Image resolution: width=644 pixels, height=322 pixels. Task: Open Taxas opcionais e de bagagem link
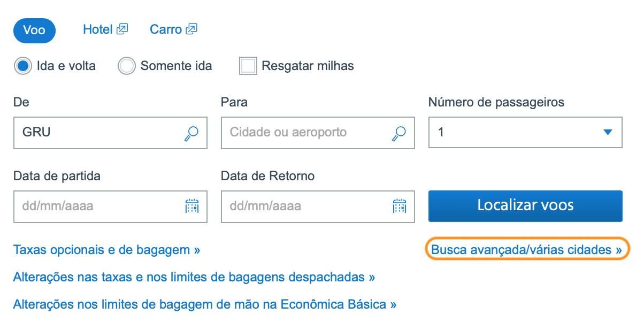[x=106, y=250]
